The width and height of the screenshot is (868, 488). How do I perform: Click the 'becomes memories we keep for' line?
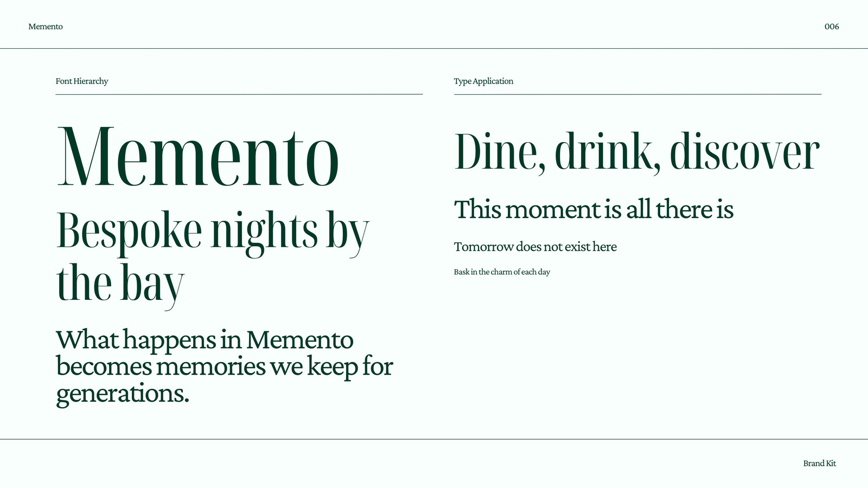pos(225,367)
